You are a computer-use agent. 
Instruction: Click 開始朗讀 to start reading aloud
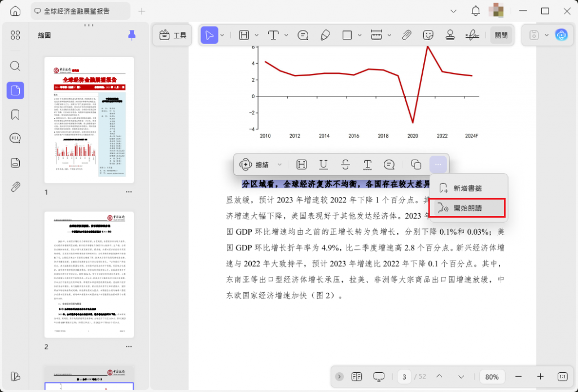click(468, 208)
